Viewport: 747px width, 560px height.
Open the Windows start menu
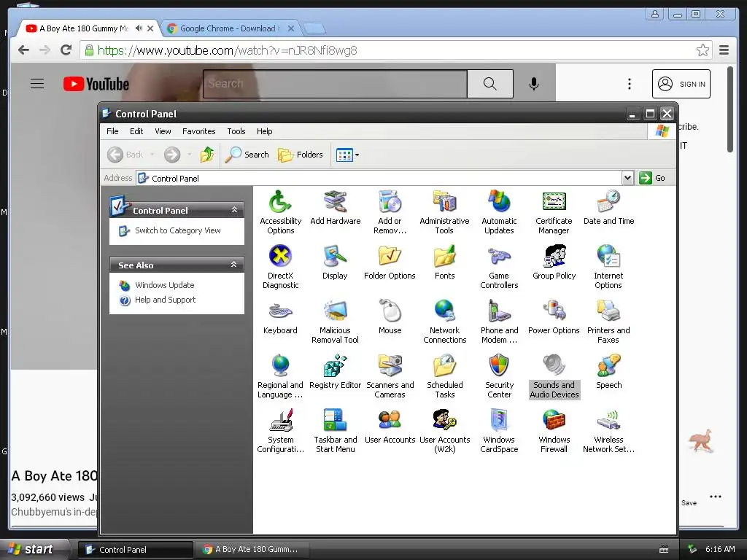pos(34,549)
